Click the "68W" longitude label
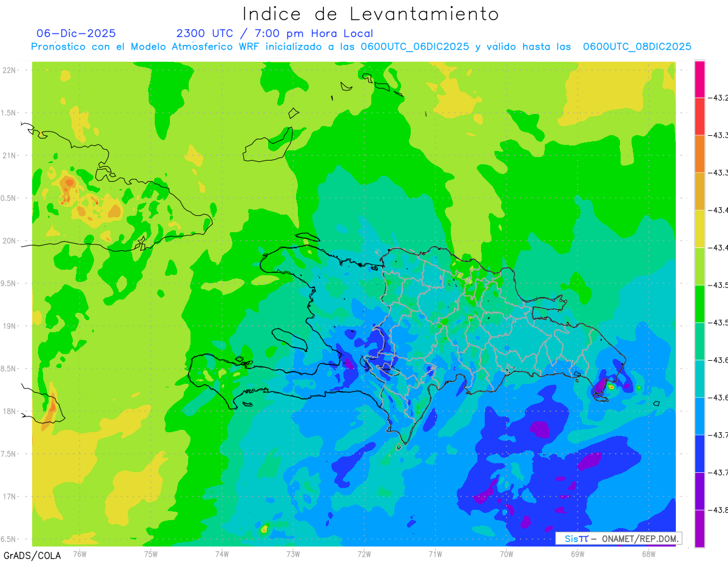Screen dimensions: 728x562 point(648,554)
